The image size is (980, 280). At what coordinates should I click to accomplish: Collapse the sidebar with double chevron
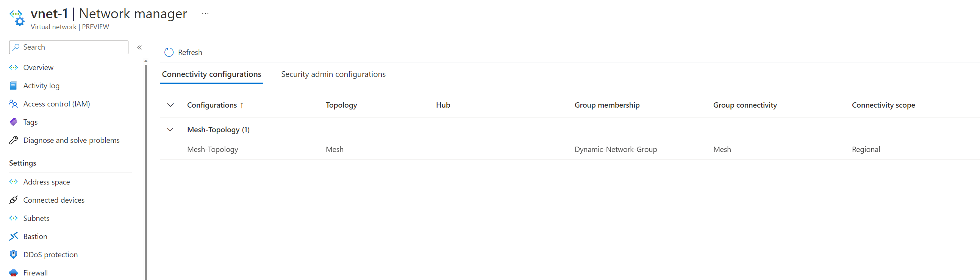[x=139, y=47]
